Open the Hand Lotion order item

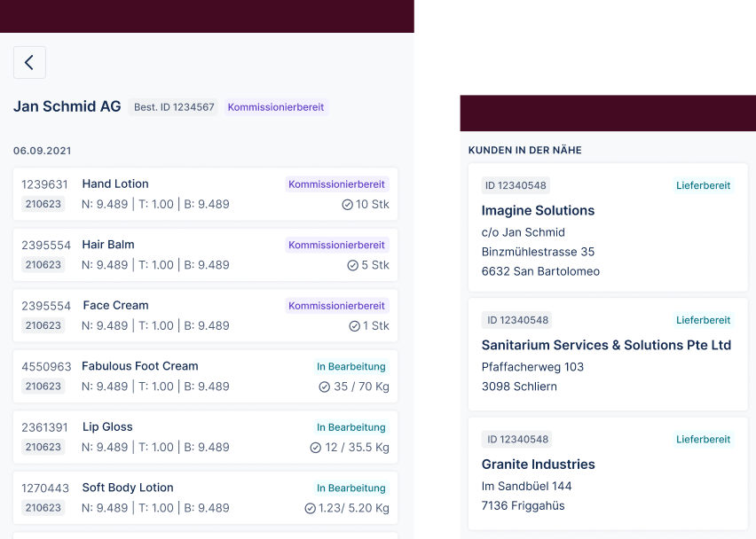205,194
